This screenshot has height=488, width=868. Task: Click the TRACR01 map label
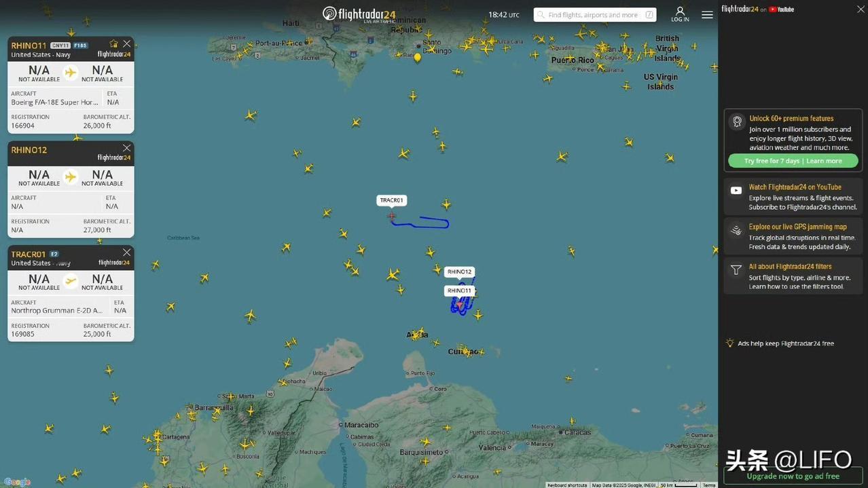392,200
